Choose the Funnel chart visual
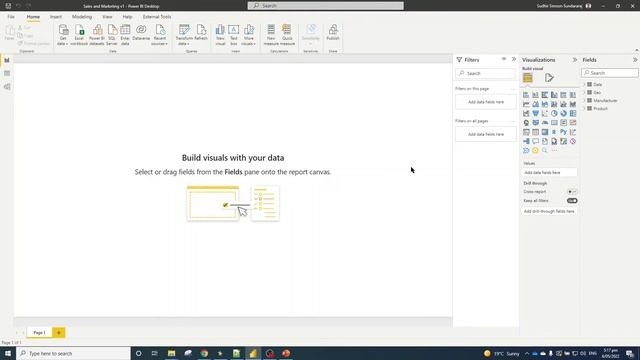640x360 pixels. (536, 113)
